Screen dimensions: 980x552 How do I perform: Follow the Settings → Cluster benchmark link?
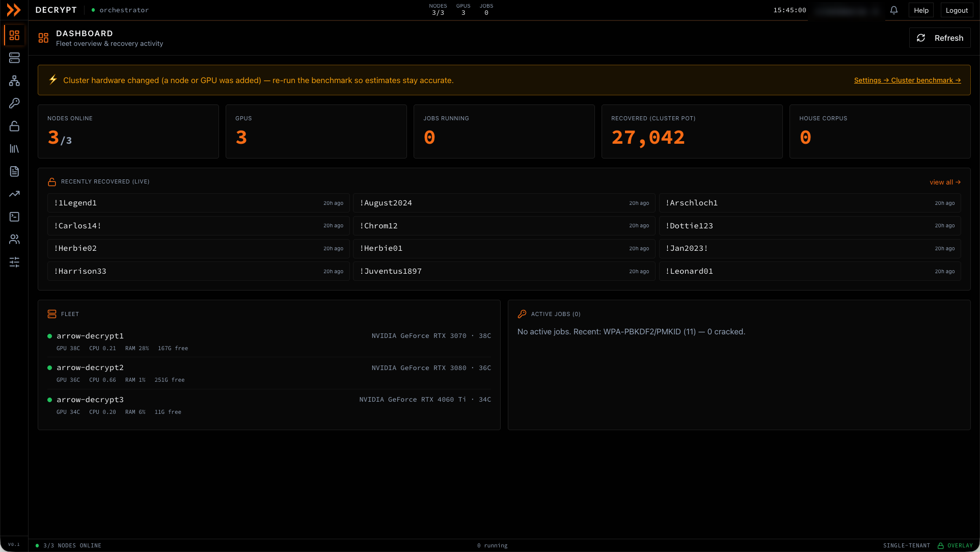pos(907,80)
